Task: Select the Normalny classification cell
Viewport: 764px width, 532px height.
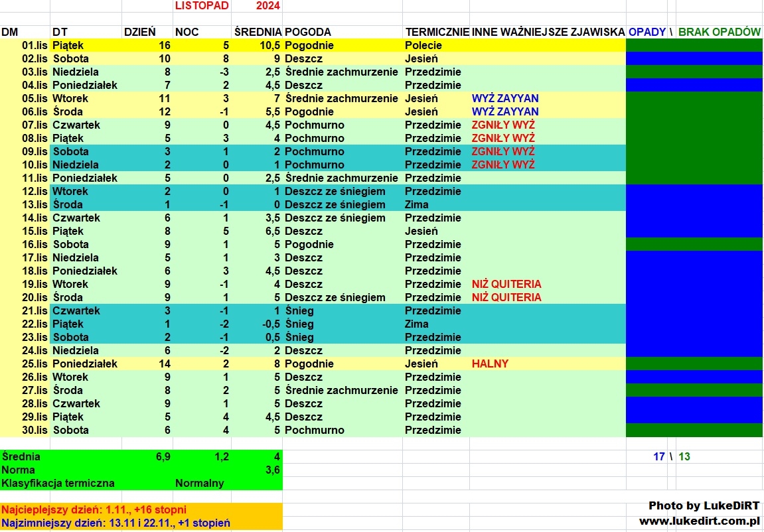Action: (199, 483)
